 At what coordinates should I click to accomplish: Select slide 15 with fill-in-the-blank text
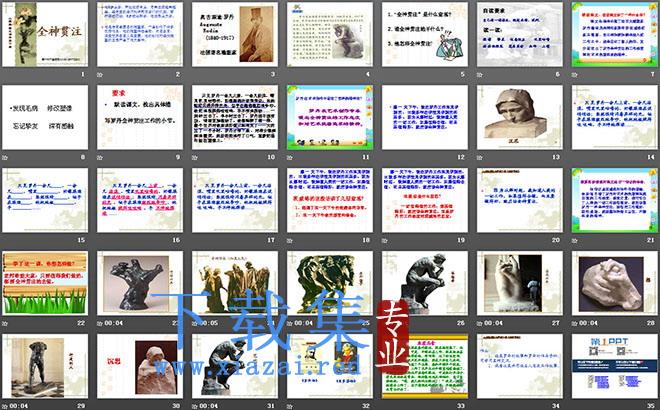[45, 200]
